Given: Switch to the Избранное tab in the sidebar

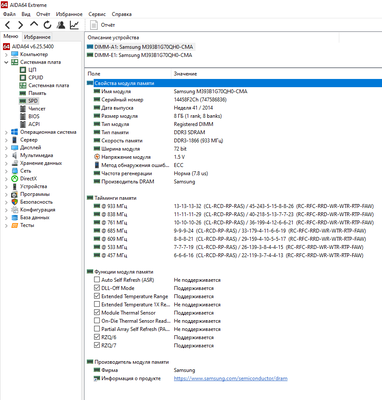Looking at the screenshot, I should pos(37,37).
